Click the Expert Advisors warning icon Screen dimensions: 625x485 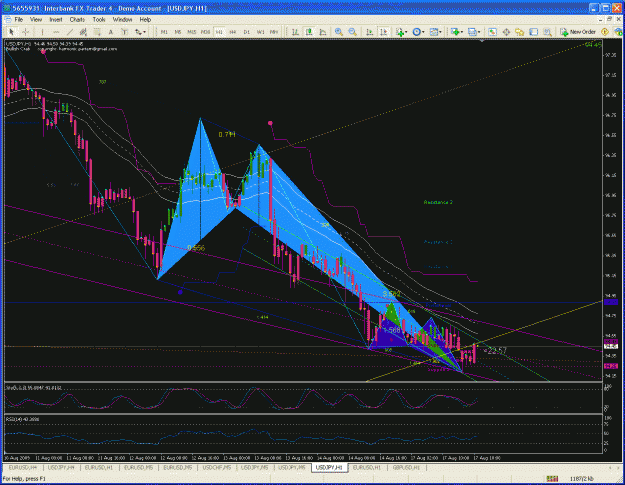[x=605, y=32]
